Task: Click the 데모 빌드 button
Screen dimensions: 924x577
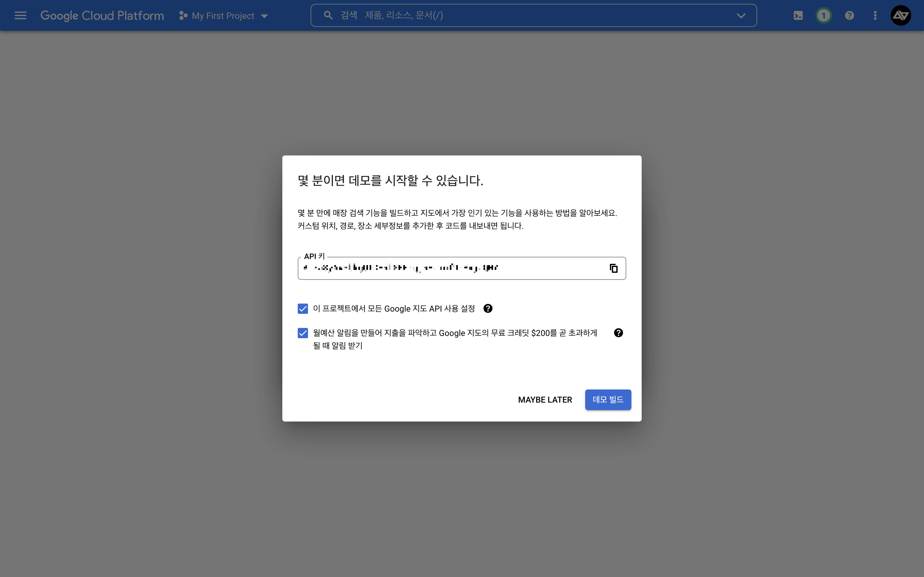Action: pos(608,399)
